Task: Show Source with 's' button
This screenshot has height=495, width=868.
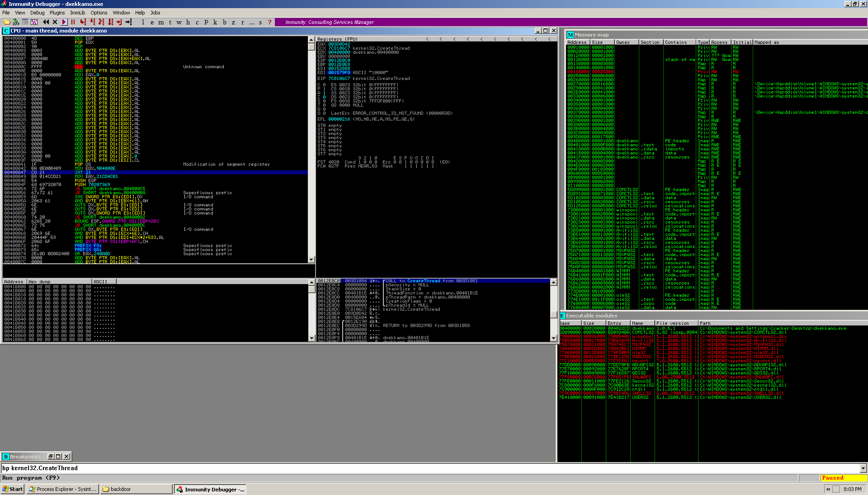Action: point(260,22)
